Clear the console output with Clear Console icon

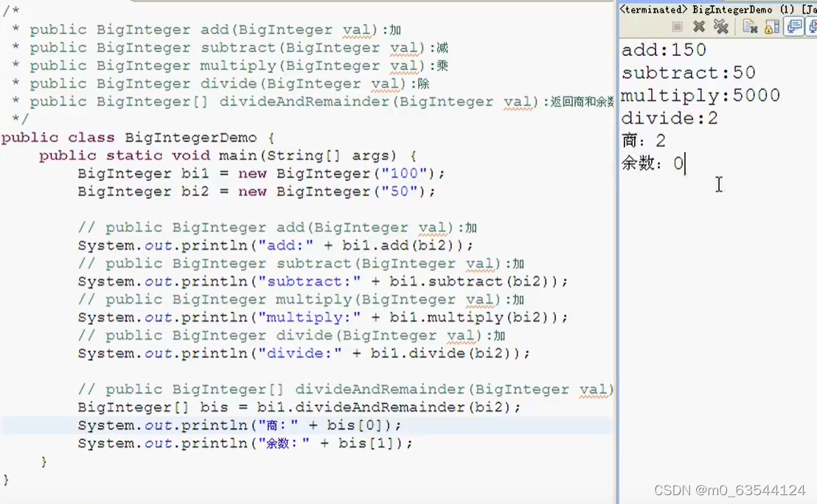coord(750,26)
